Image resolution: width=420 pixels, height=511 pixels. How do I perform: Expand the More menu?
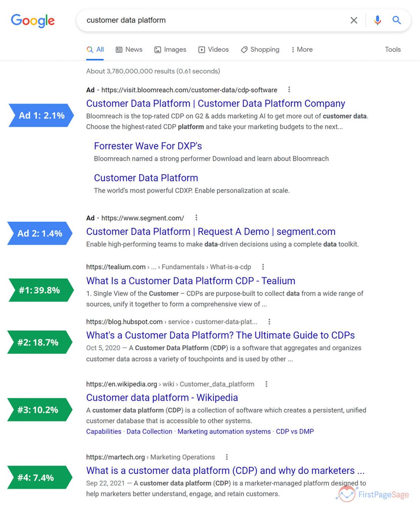(x=302, y=49)
